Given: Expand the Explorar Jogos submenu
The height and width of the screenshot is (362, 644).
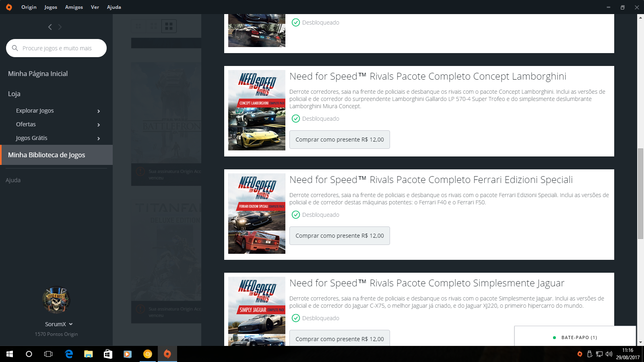Looking at the screenshot, I should tap(99, 111).
